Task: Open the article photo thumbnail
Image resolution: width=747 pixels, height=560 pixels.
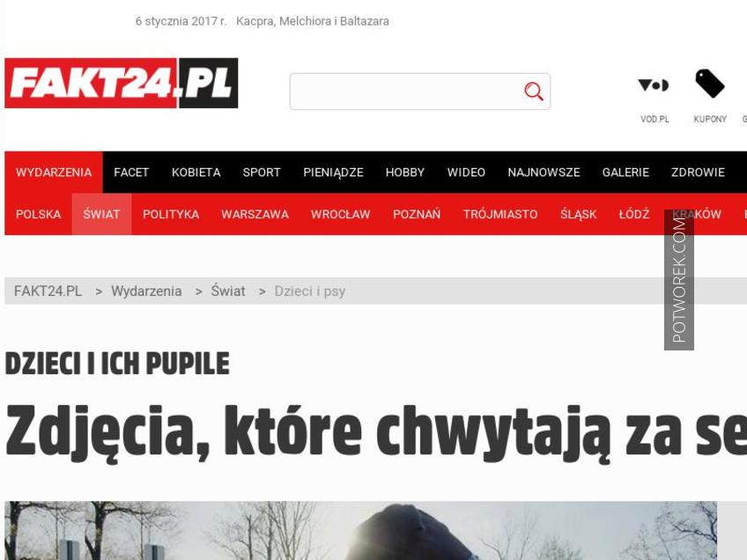Action: 360,530
